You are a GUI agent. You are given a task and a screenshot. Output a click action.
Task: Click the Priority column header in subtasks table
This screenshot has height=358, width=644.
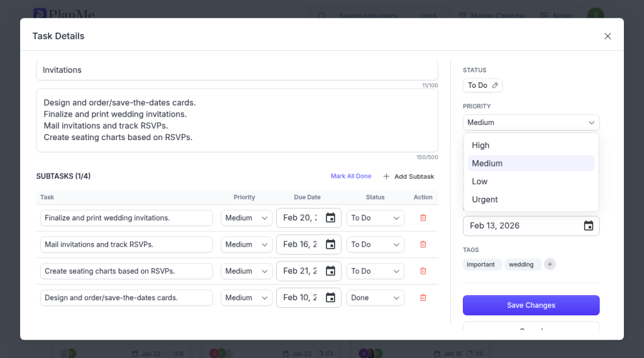coord(245,197)
